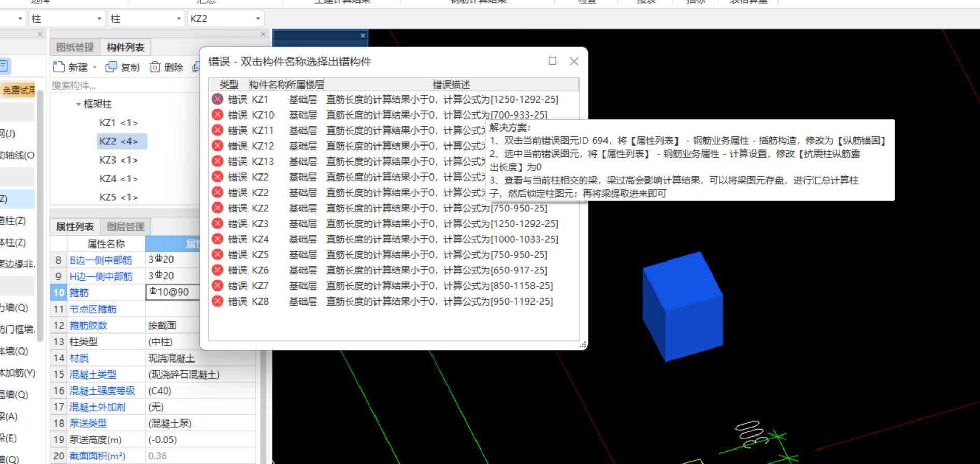Switch to the 图层管理 tab
The height and width of the screenshot is (464, 980).
coord(125,227)
